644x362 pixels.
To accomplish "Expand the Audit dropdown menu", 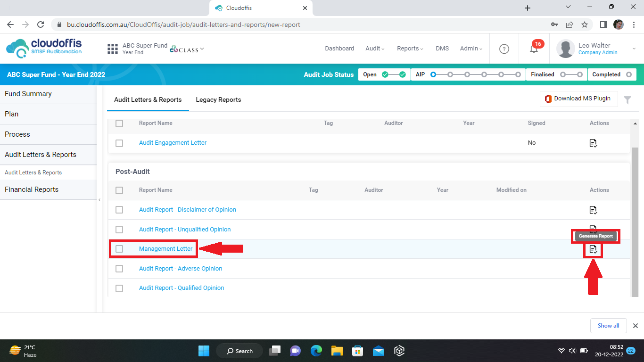I will pyautogui.click(x=375, y=49).
